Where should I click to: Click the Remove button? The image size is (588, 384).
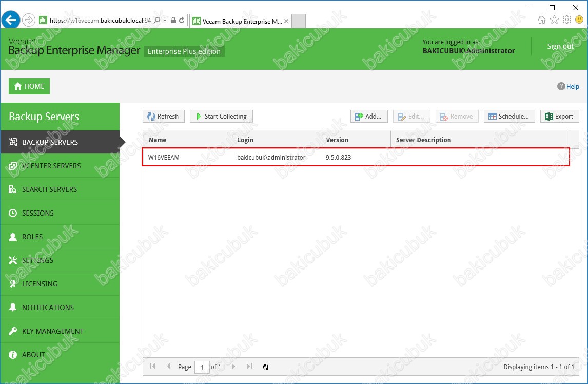point(457,117)
